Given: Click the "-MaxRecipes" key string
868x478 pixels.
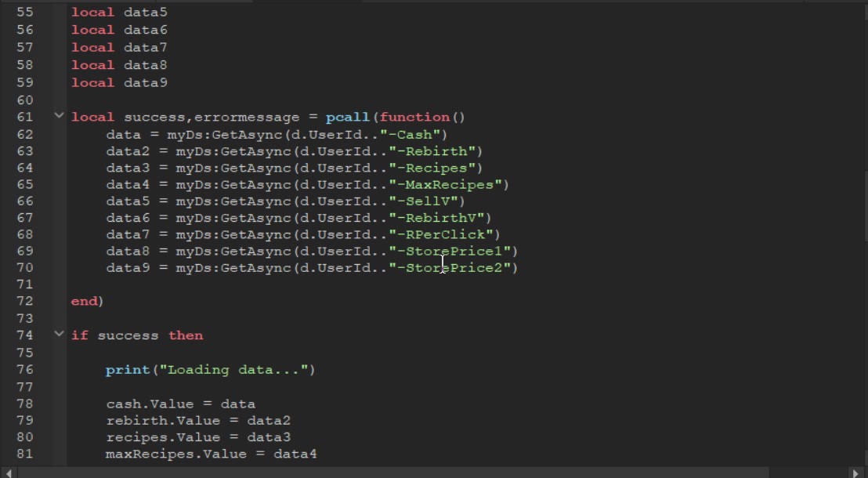Looking at the screenshot, I should 448,185.
